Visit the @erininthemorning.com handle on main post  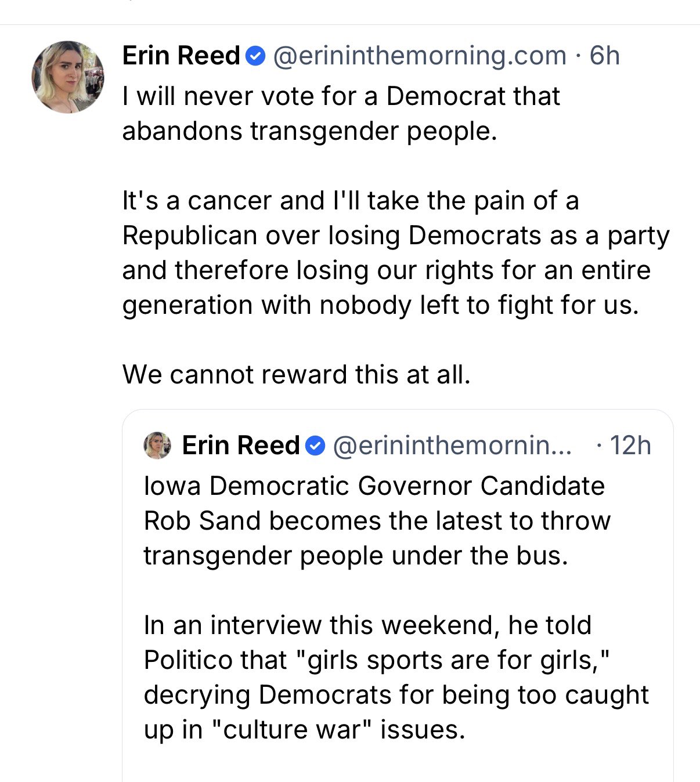pyautogui.click(x=419, y=56)
